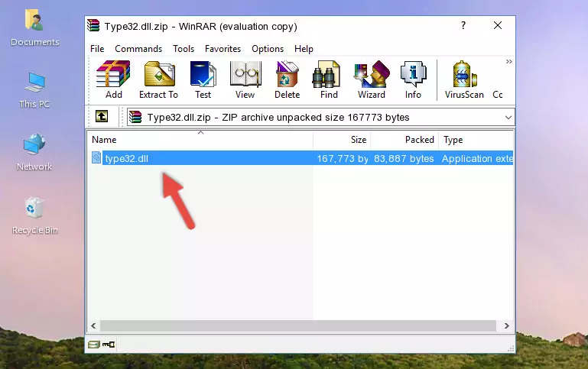
Task: Click the Type32.dll.zip address bar text
Action: pyautogui.click(x=278, y=117)
